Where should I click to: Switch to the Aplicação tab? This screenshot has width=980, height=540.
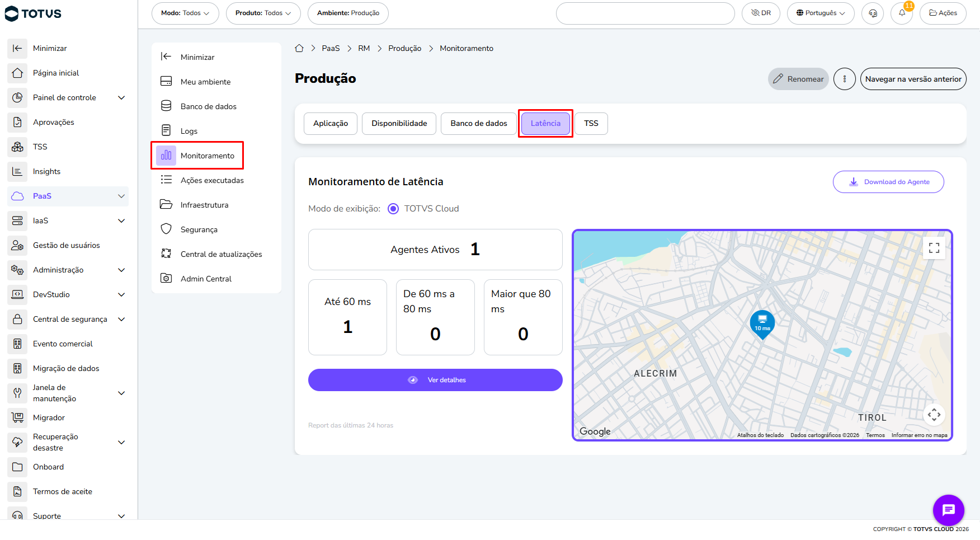331,124
